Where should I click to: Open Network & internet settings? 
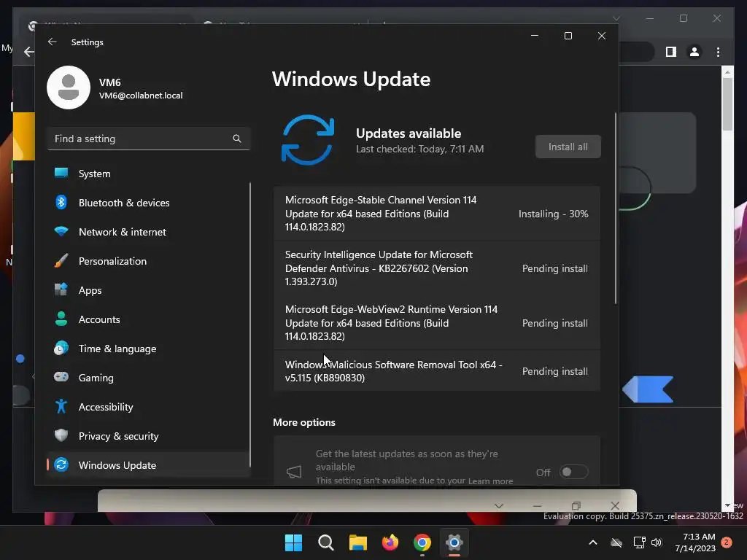(149, 232)
